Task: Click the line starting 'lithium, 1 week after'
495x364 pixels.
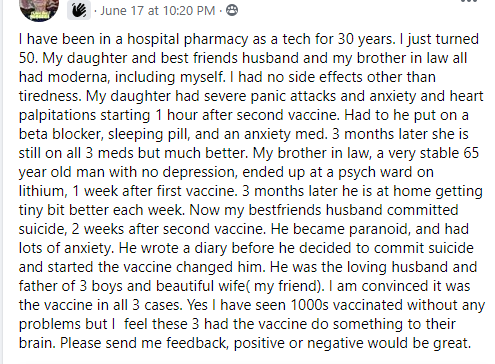Action: coord(251,191)
